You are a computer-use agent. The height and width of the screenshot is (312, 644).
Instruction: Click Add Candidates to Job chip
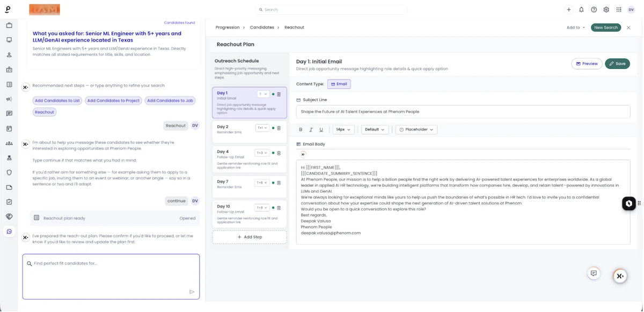click(x=170, y=100)
